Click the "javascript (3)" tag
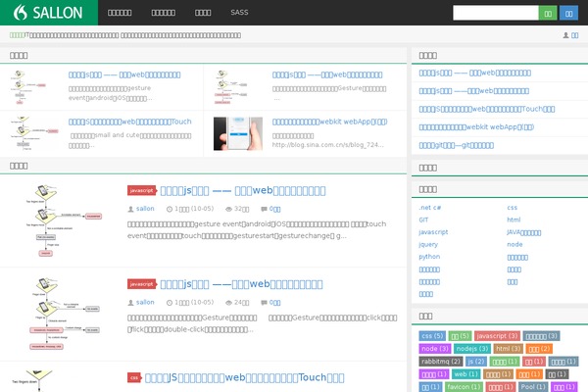Image resolution: width=588 pixels, height=392 pixels. pyautogui.click(x=497, y=336)
